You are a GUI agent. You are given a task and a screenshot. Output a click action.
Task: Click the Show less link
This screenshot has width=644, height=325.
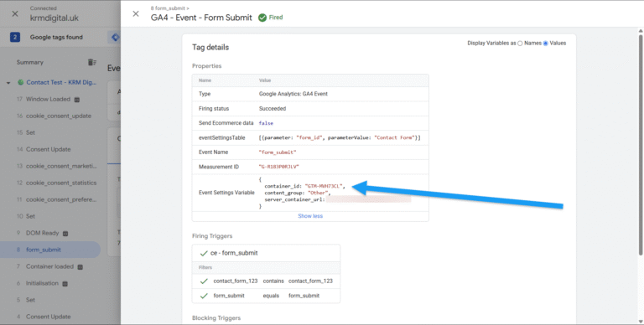[x=310, y=216]
